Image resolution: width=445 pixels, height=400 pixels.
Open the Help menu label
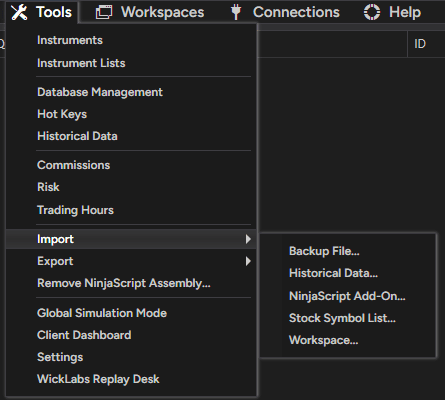405,12
